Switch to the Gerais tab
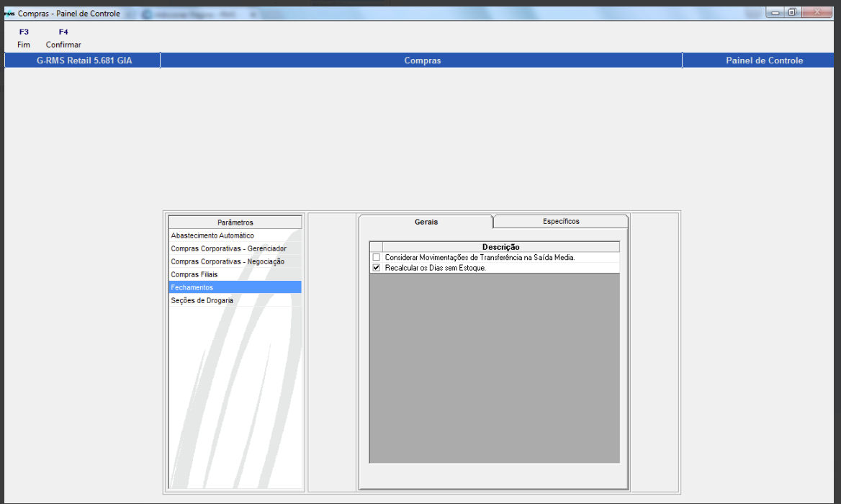Screen dimensions: 841x504 426,222
